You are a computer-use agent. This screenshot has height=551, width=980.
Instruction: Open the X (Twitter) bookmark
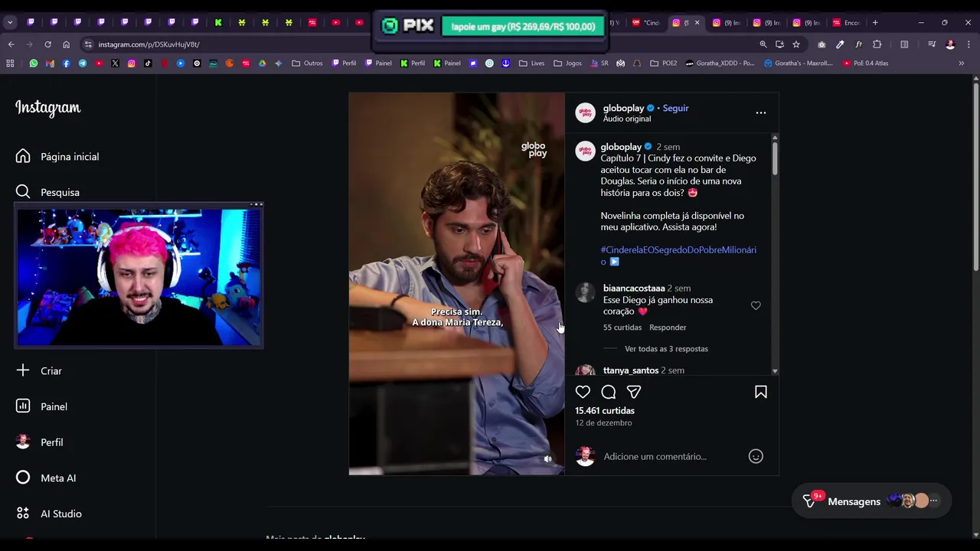pyautogui.click(x=115, y=64)
